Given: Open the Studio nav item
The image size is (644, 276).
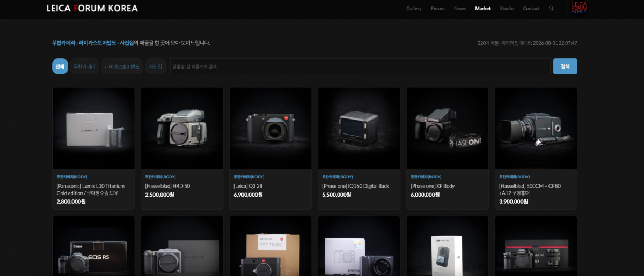Looking at the screenshot, I should [507, 8].
